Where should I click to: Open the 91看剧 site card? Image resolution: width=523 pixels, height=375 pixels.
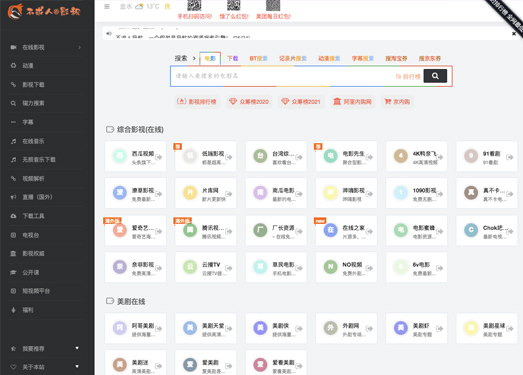pos(487,156)
